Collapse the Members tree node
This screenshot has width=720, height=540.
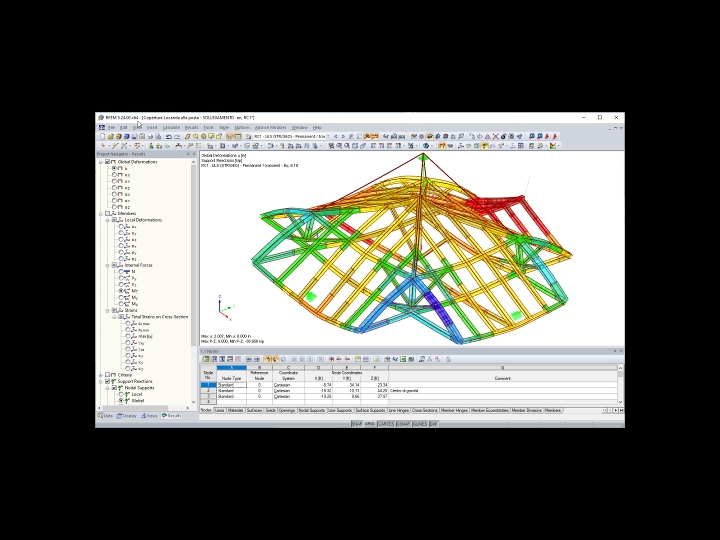coord(101,214)
